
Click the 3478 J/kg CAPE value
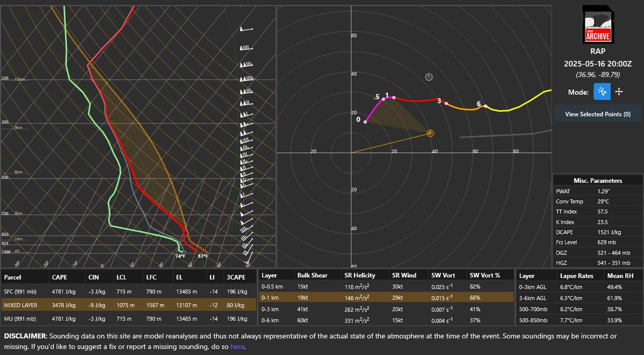64,305
